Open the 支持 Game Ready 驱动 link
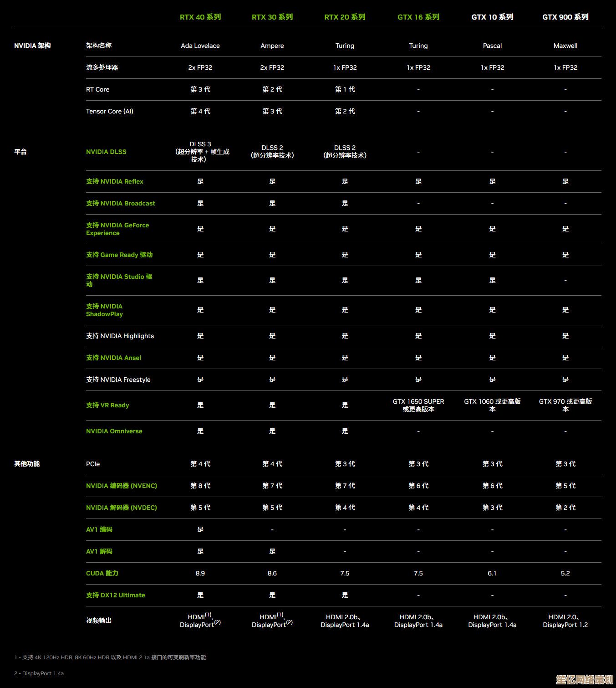 [119, 255]
